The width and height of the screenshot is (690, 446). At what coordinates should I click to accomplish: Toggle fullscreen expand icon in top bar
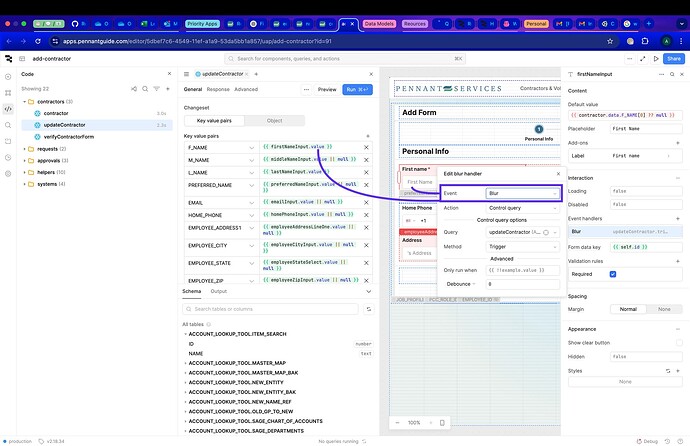[643, 58]
